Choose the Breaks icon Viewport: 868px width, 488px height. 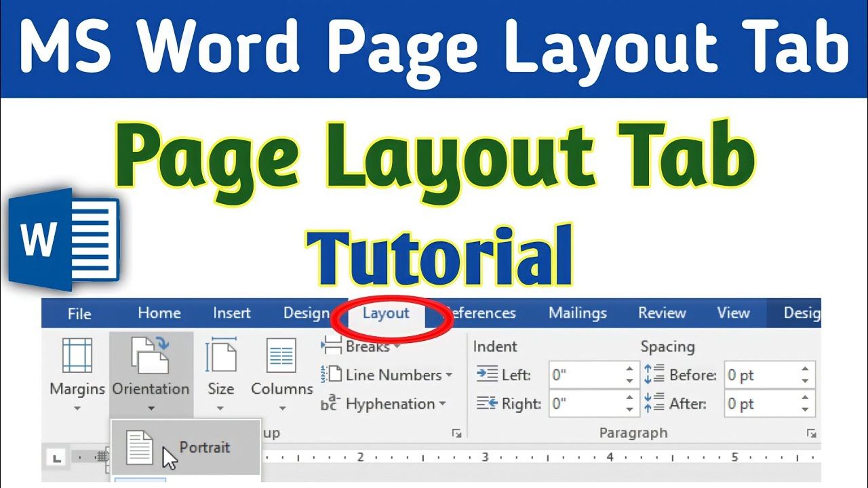coord(331,346)
